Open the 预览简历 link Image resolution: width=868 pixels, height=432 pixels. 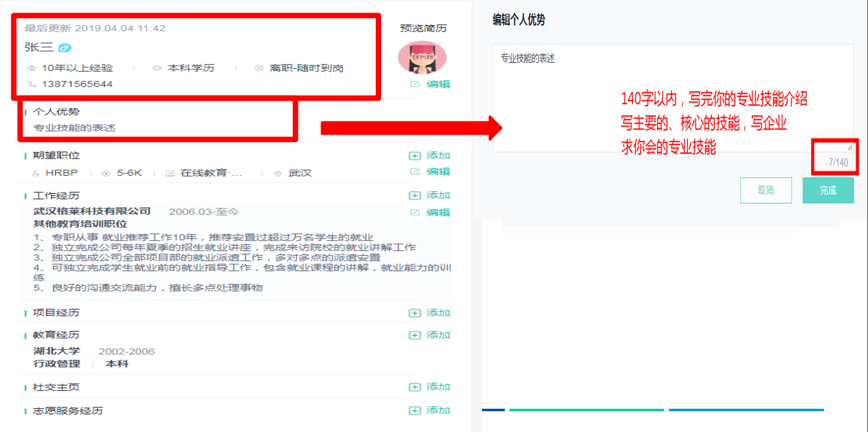423,28
